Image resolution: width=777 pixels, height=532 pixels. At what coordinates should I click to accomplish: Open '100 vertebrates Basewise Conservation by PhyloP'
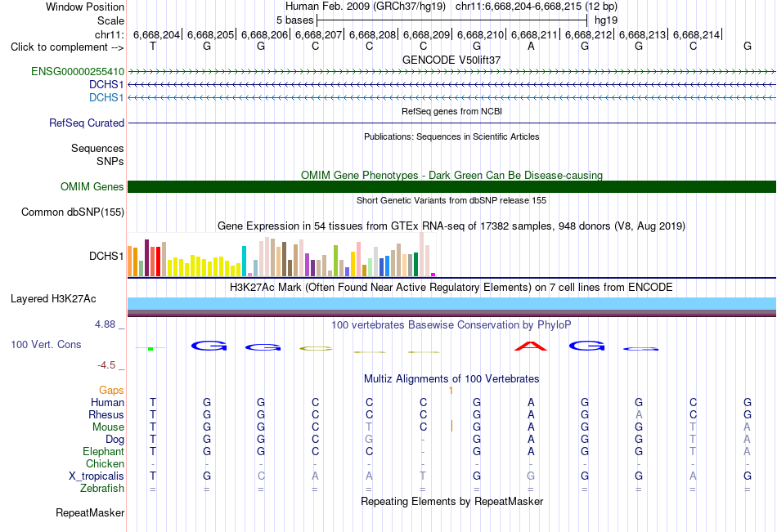pos(451,325)
